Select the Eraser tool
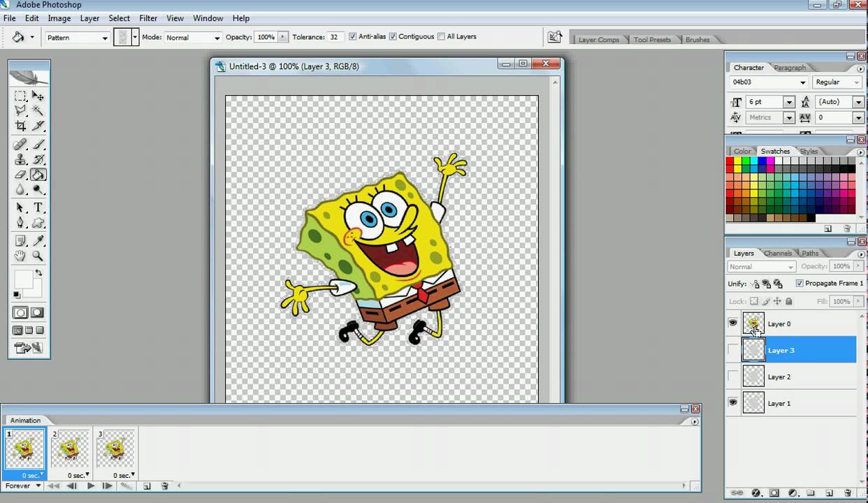Viewport: 868px width, 503px height. 20,175
